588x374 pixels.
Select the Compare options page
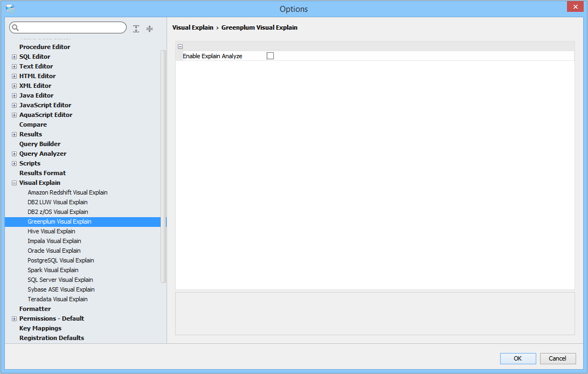(x=33, y=124)
